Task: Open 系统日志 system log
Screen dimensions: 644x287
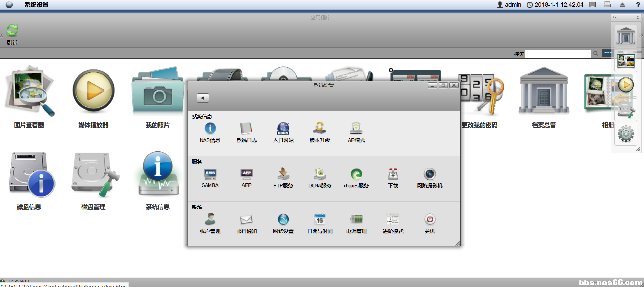Action: click(246, 129)
